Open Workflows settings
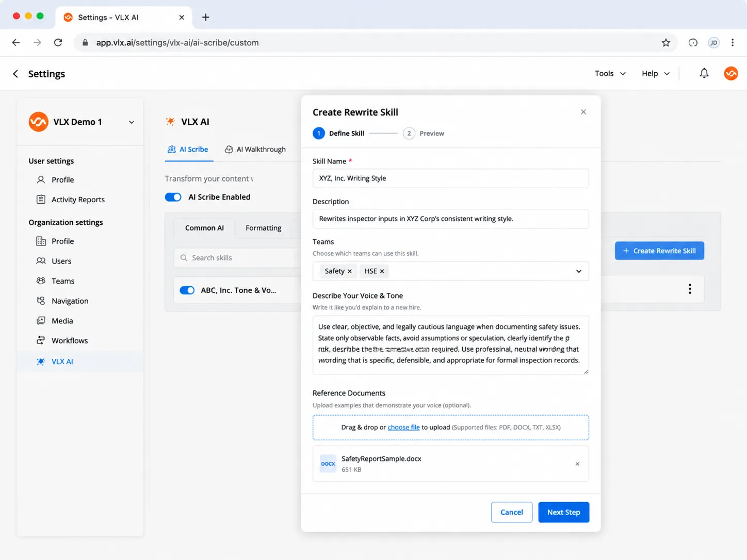Image resolution: width=747 pixels, height=560 pixels. coord(62,341)
